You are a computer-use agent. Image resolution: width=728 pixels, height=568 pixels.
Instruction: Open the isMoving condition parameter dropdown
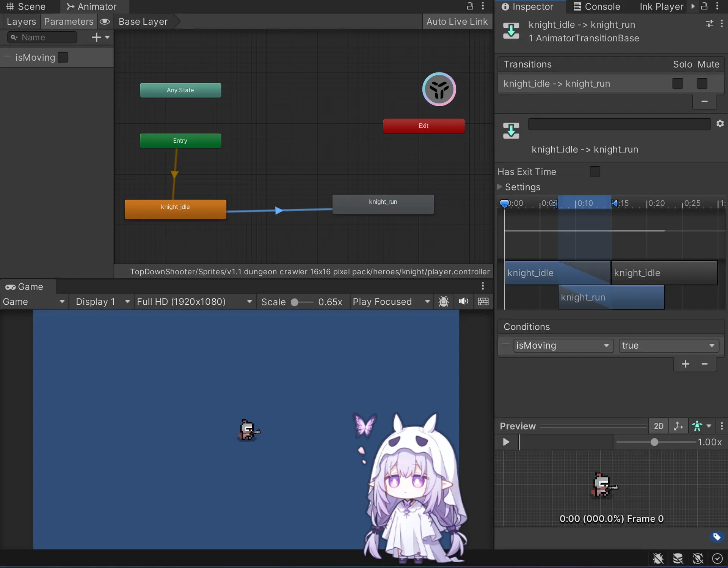563,346
